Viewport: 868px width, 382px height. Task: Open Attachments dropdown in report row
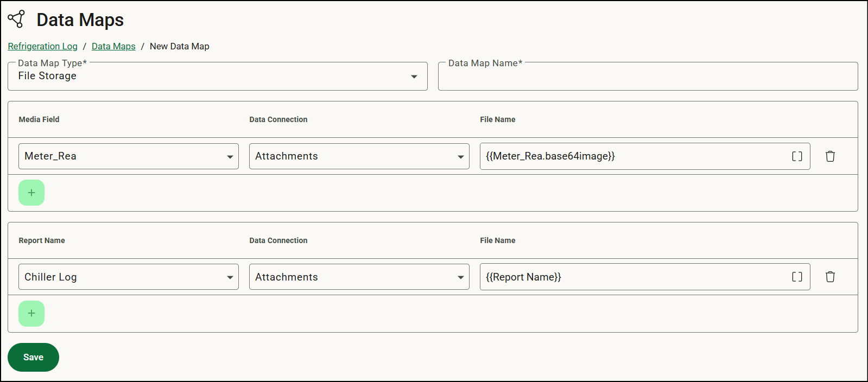click(x=359, y=277)
